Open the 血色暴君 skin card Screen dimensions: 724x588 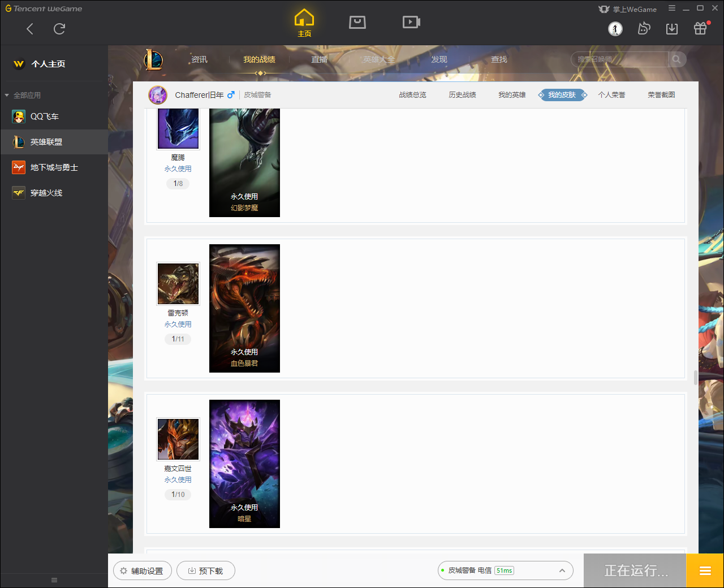pyautogui.click(x=244, y=308)
